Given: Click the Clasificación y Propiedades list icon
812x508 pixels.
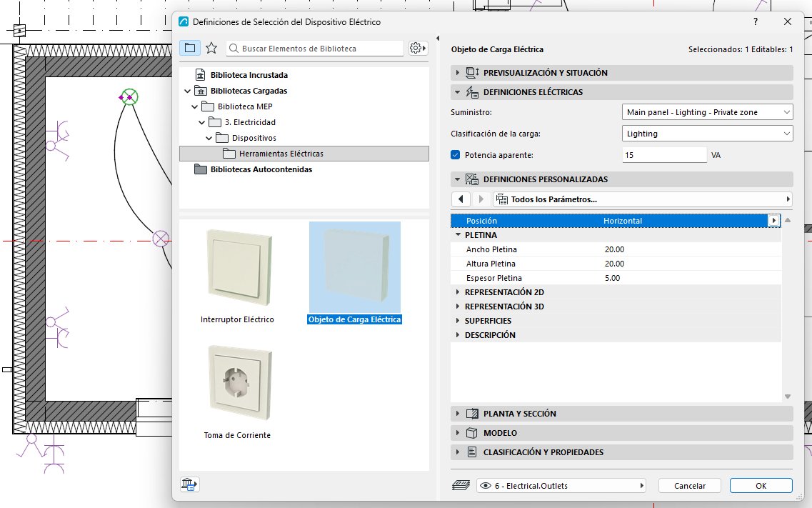Looking at the screenshot, I should coord(472,452).
